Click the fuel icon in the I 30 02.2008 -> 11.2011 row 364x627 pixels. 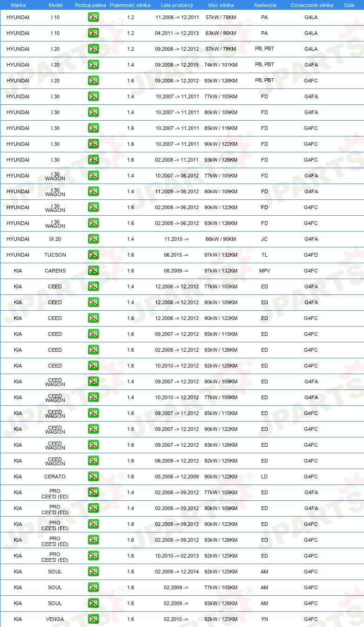(93, 160)
